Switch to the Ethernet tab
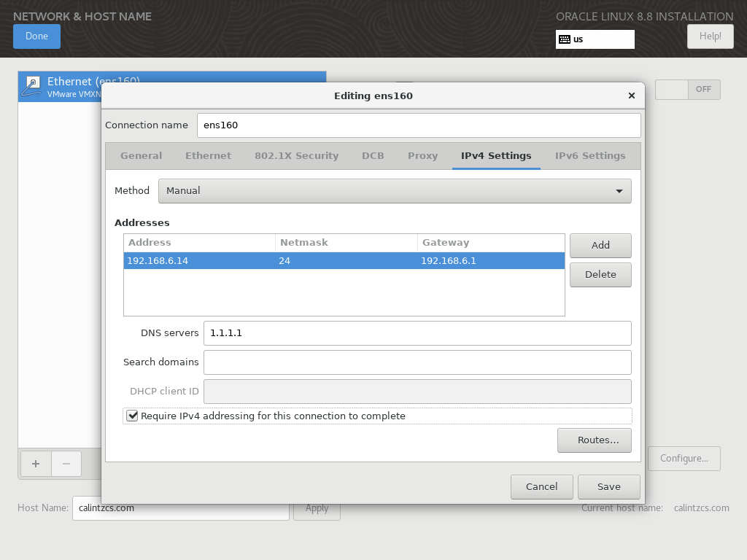The width and height of the screenshot is (747, 560). coord(208,156)
